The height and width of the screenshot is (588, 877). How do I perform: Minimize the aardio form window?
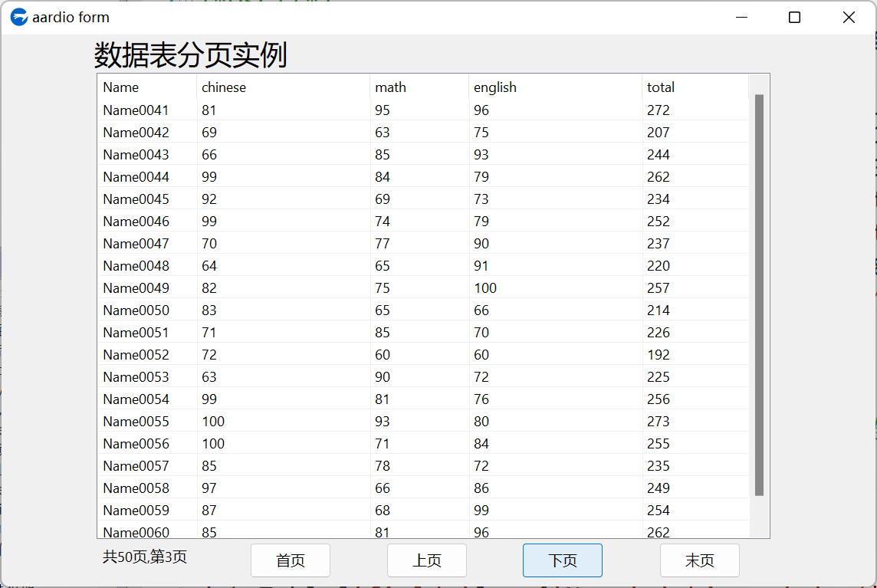[741, 18]
